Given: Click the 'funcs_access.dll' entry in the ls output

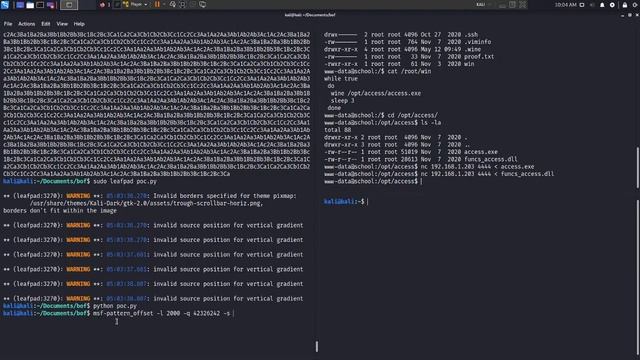Looking at the screenshot, I should tap(491, 159).
